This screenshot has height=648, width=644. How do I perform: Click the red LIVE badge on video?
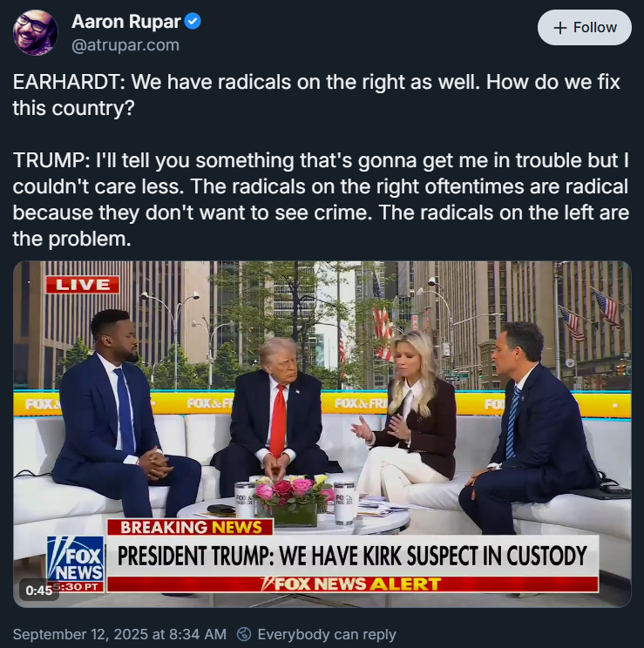tap(83, 284)
